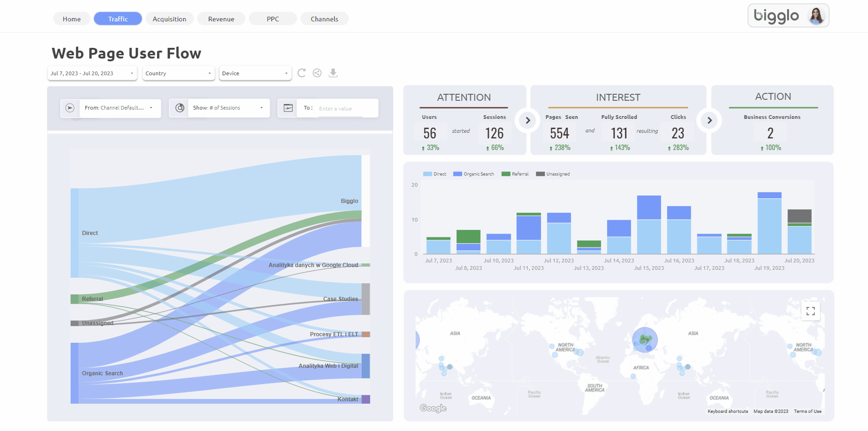The width and height of the screenshot is (868, 431).
Task: Click the refresh data icon
Action: [302, 73]
